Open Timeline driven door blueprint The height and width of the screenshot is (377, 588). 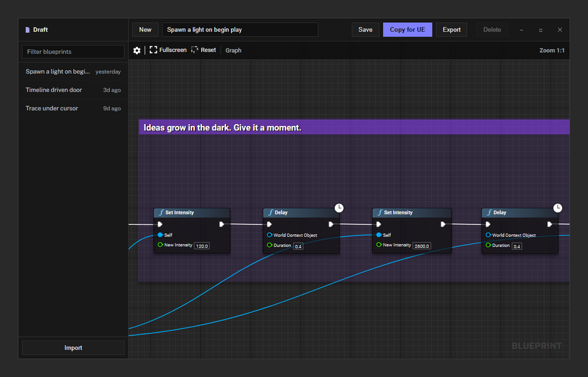(73, 90)
